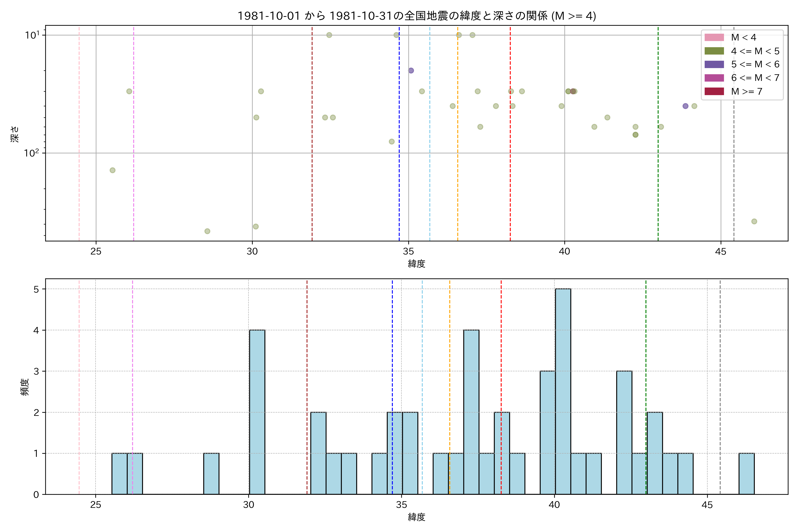Click the frequency tick label 5 on histogram
The width and height of the screenshot is (798, 532).
(36, 289)
